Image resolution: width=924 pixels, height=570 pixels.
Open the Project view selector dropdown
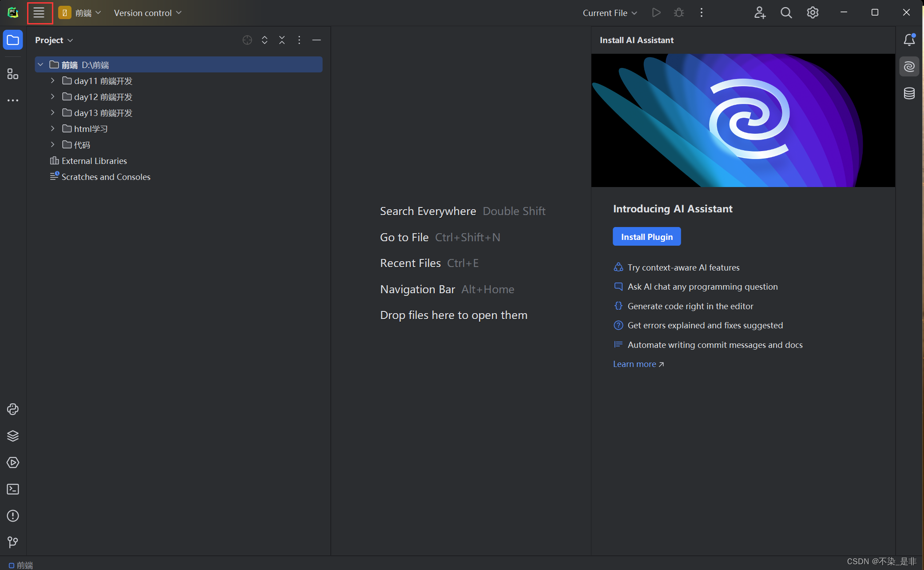54,40
